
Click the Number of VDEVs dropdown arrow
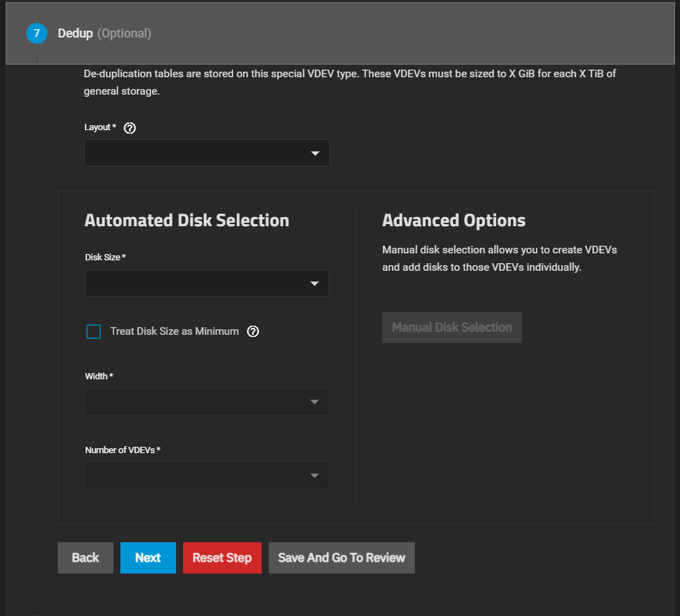pos(315,476)
